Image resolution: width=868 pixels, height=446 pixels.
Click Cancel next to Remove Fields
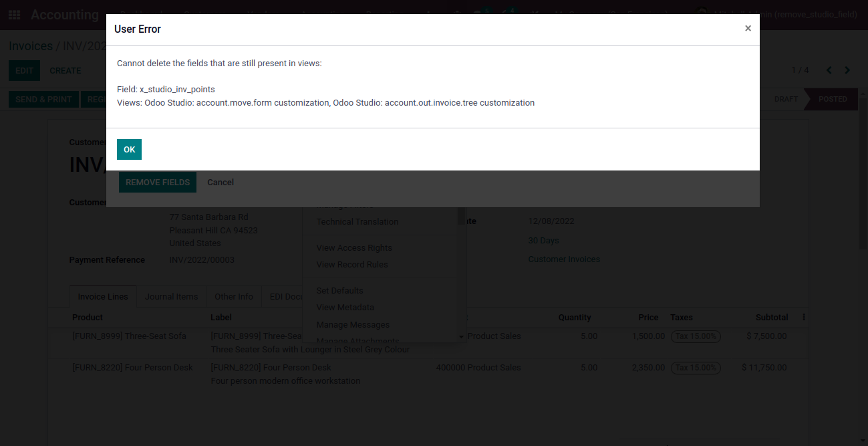coord(221,182)
